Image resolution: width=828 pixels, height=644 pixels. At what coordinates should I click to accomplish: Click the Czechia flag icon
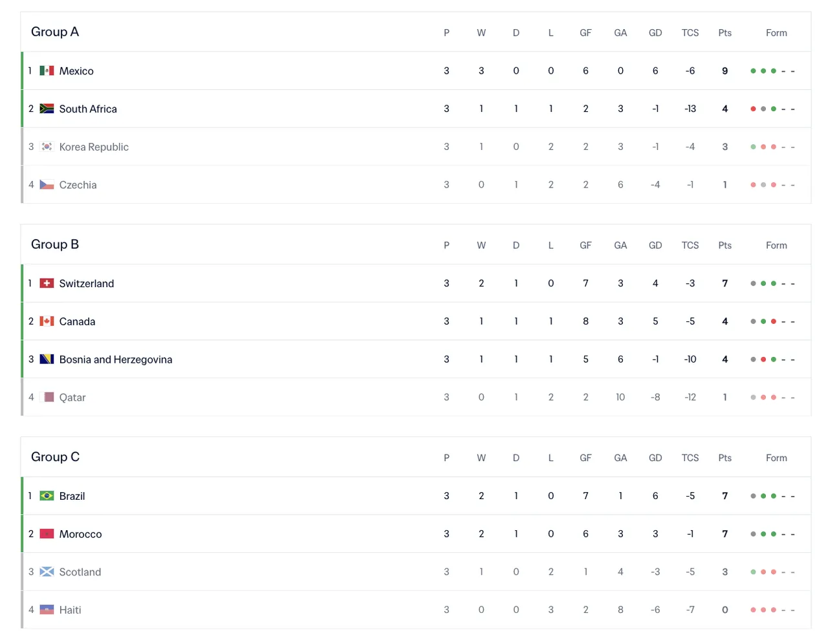click(47, 184)
